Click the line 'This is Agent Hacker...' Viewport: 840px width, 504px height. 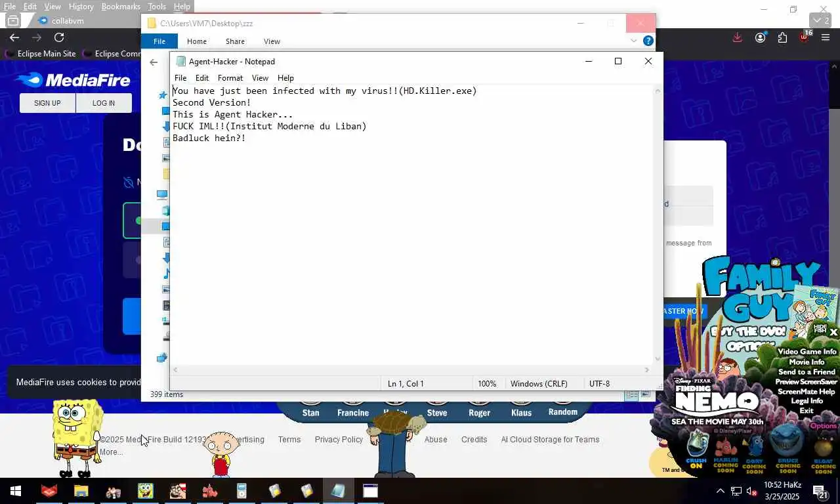pos(232,114)
